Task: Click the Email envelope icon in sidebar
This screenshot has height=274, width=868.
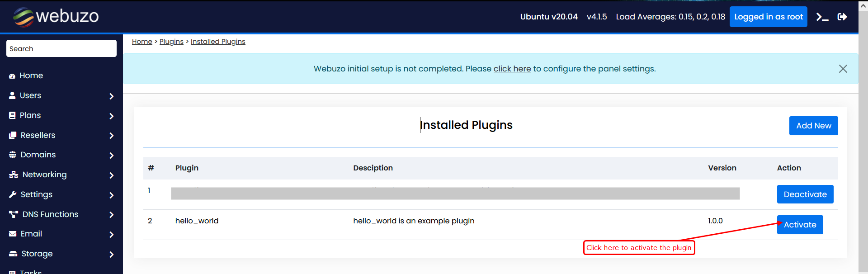Action: (x=13, y=234)
